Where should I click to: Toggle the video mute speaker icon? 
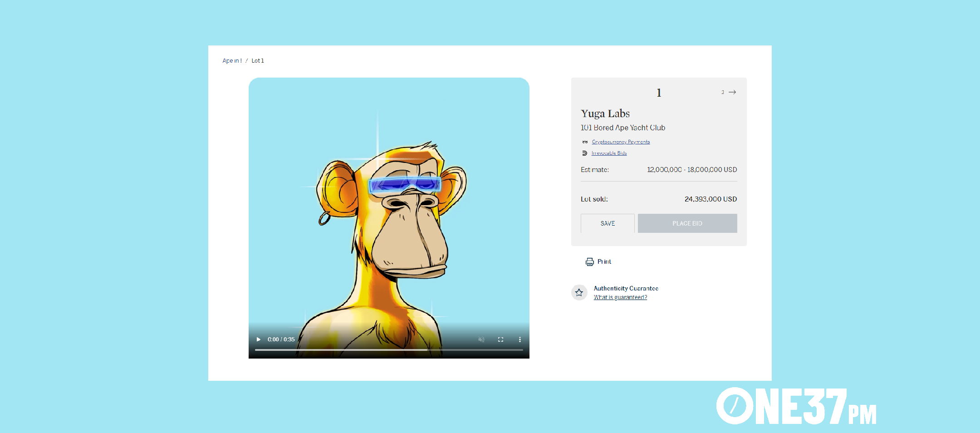coord(481,340)
